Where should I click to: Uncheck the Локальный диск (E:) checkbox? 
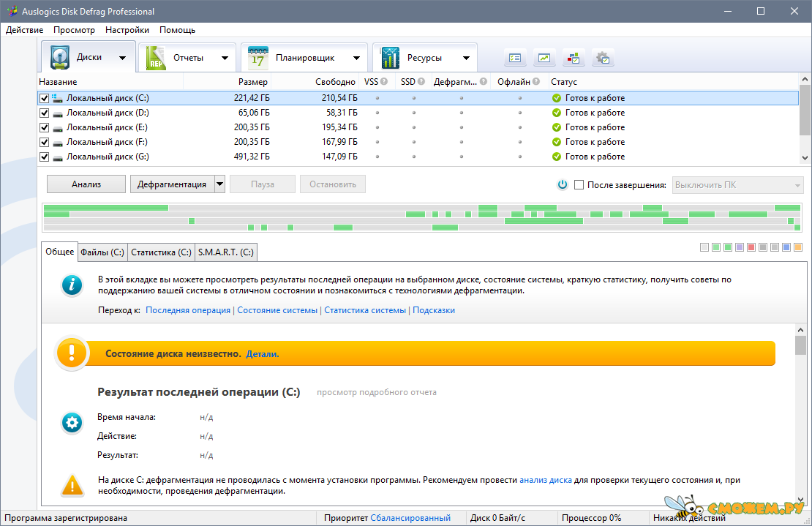45,127
